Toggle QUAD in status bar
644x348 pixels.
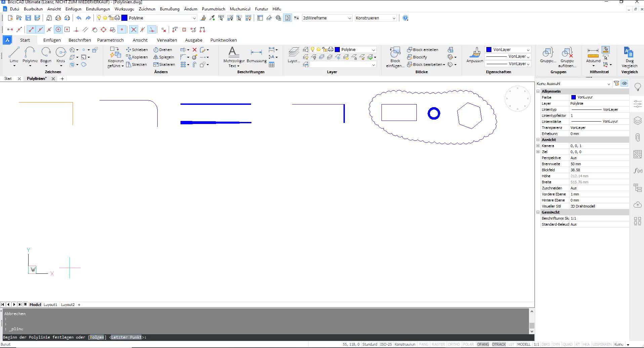pyautogui.click(x=567, y=344)
